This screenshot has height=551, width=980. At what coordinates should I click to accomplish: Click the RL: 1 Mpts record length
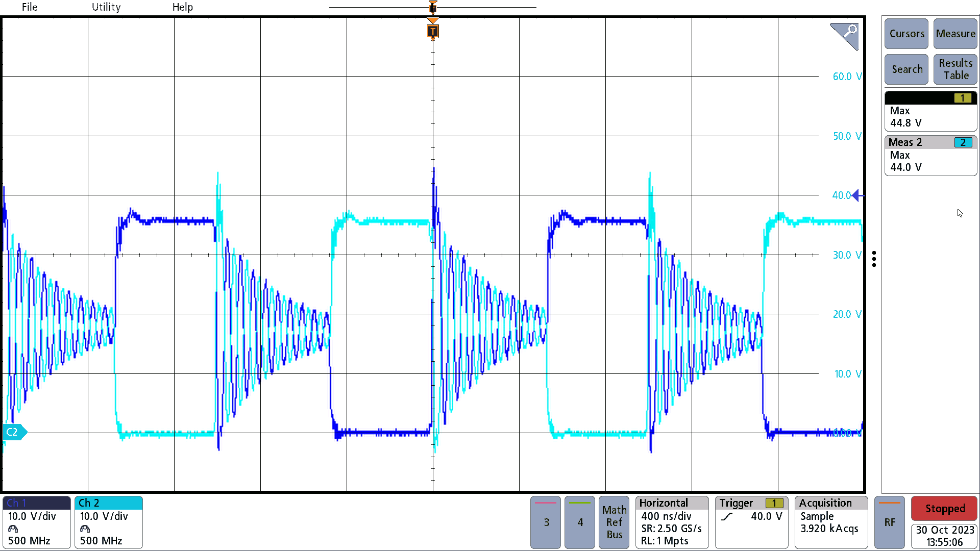[665, 541]
